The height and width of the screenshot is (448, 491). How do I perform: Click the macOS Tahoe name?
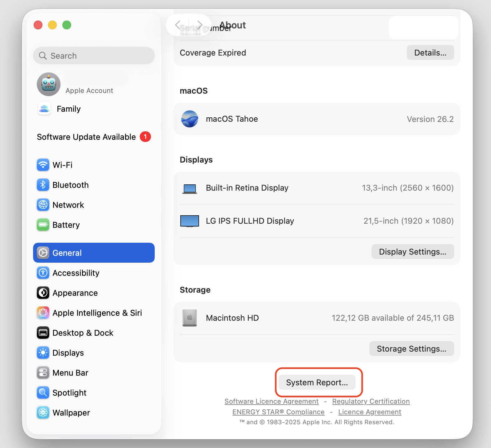pyautogui.click(x=232, y=119)
